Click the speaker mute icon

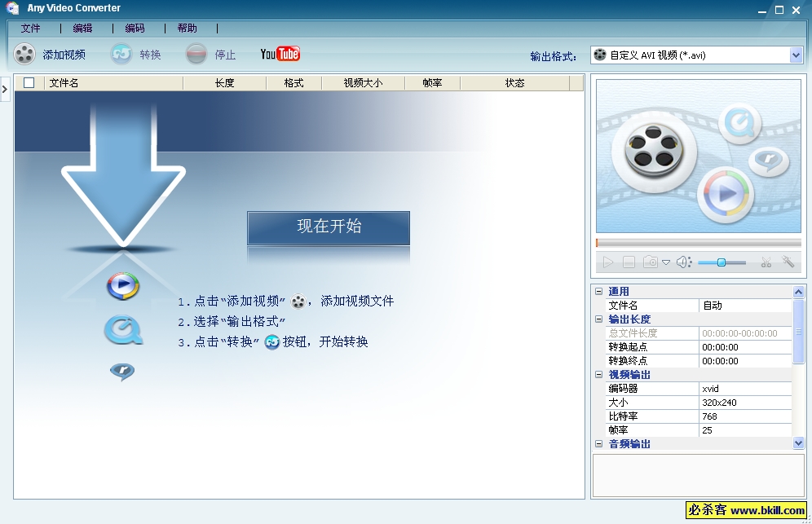[683, 262]
